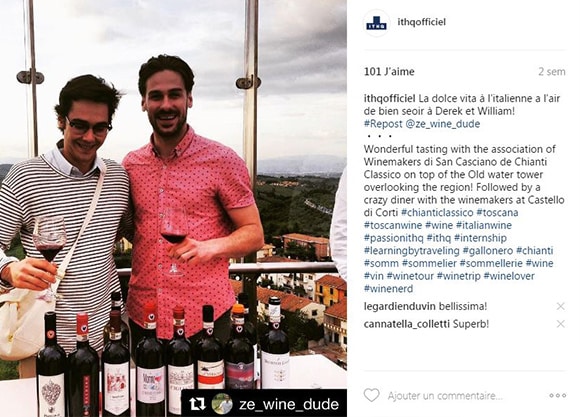This screenshot has width=580, height=417.
Task: Remove the cannatella_colletti comment via X
Action: coord(560,324)
